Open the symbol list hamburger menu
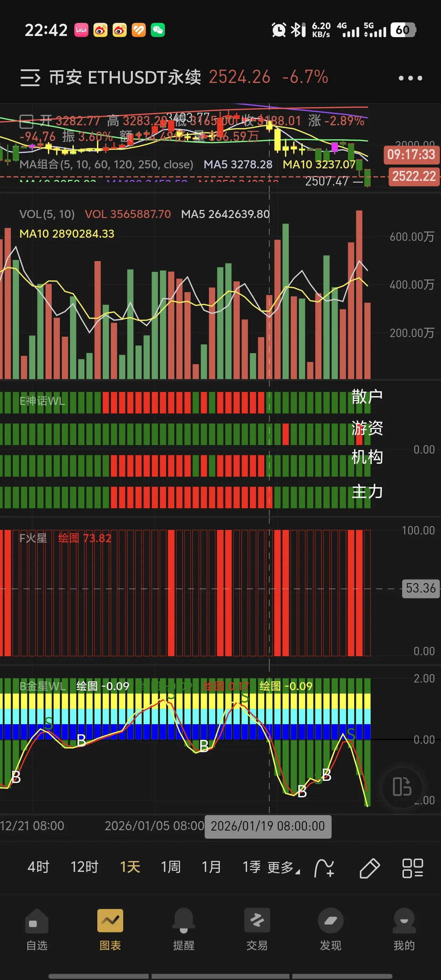This screenshot has height=980, width=441. click(30, 78)
